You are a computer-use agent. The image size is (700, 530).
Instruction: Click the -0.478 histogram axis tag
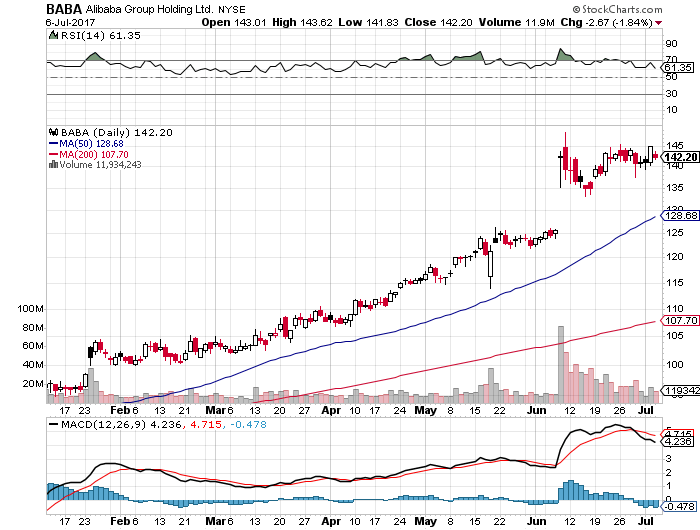coord(678,506)
